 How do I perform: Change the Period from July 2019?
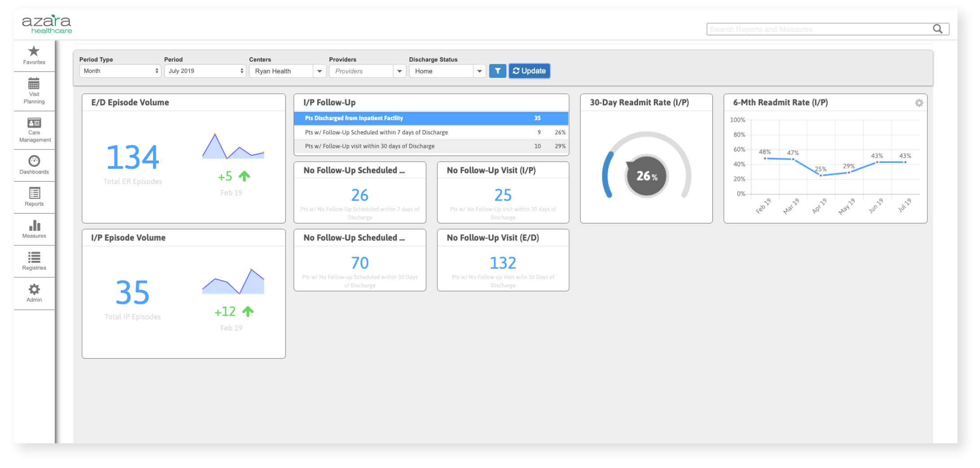pyautogui.click(x=205, y=71)
